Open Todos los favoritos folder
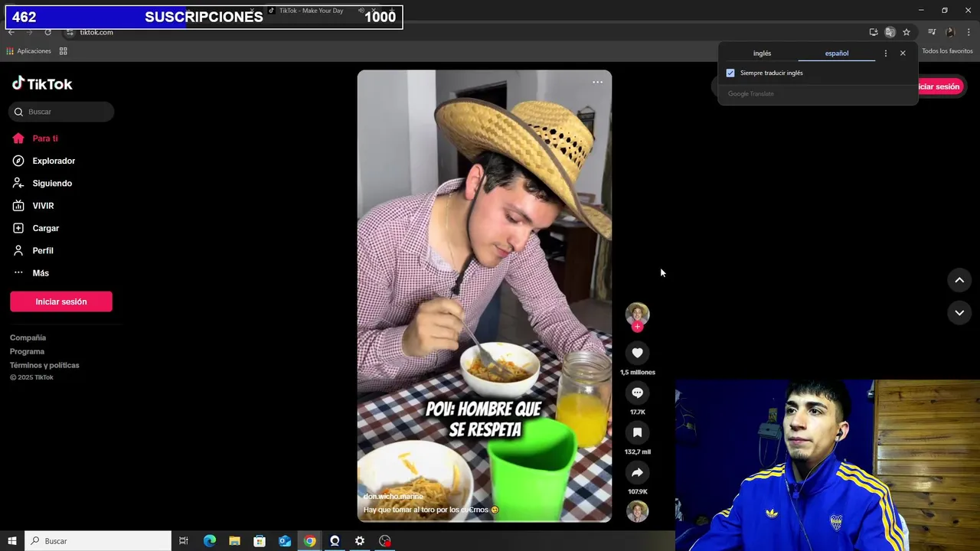 pos(947,51)
